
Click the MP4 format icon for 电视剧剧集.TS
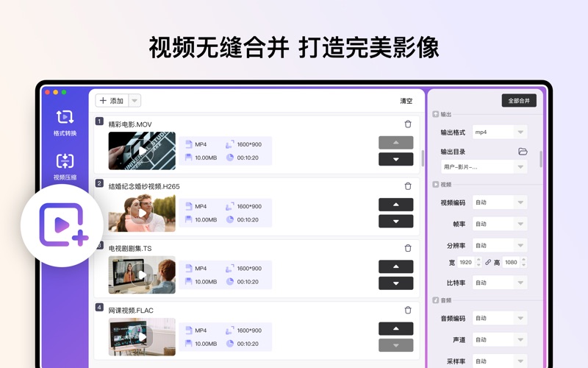(189, 268)
